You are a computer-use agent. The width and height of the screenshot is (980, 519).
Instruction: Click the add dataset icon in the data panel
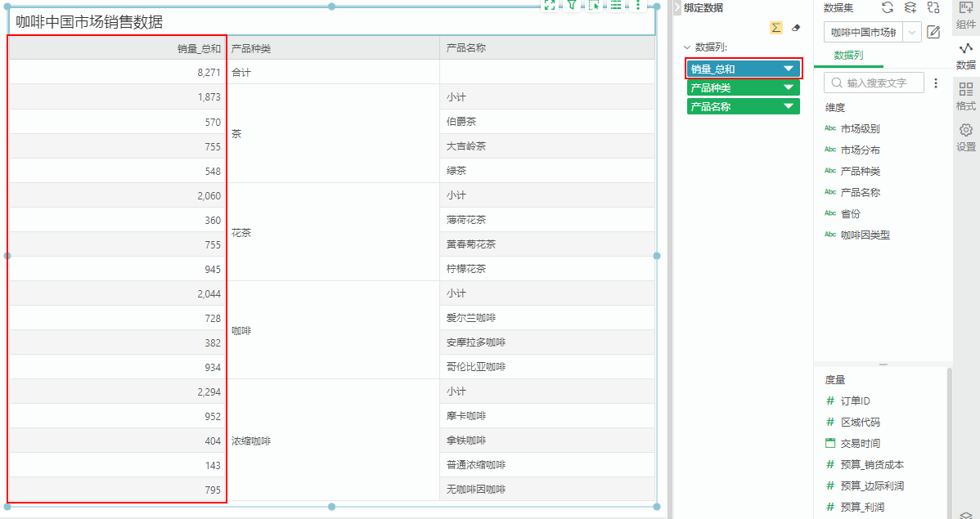[910, 7]
